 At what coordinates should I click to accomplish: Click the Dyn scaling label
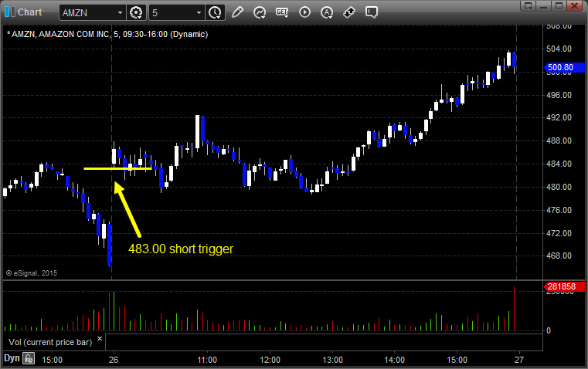12,358
